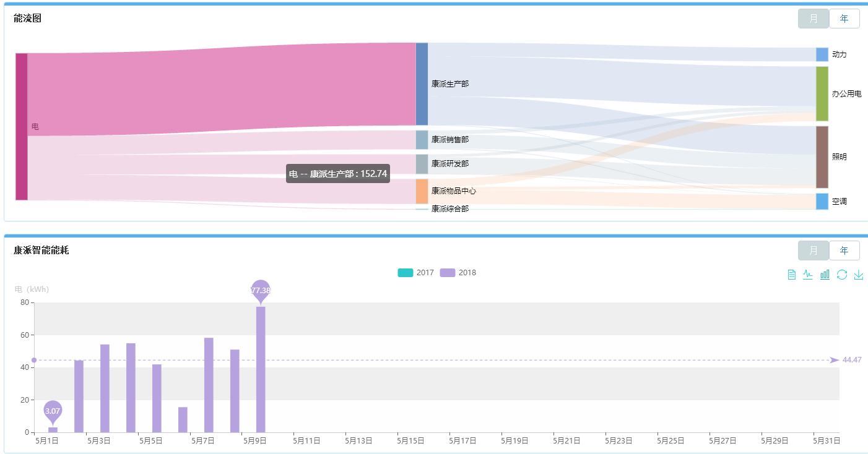Click the 办公用电 green node
This screenshot has width=868, height=454.
pyautogui.click(x=822, y=93)
